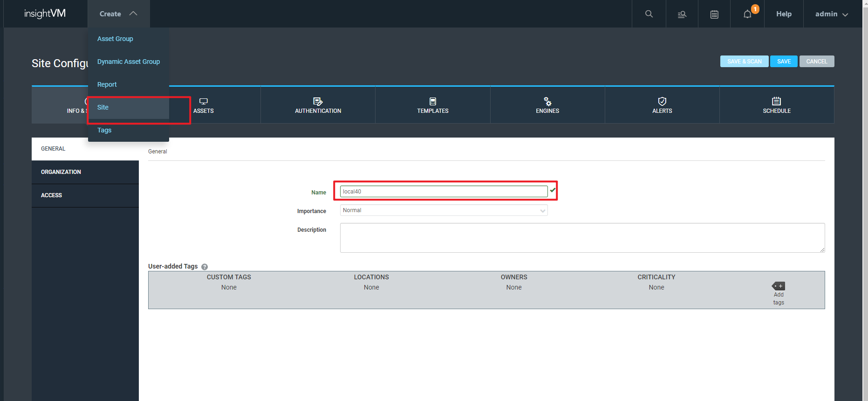
Task: Click the page vertical scrollbar
Action: (x=865, y=200)
